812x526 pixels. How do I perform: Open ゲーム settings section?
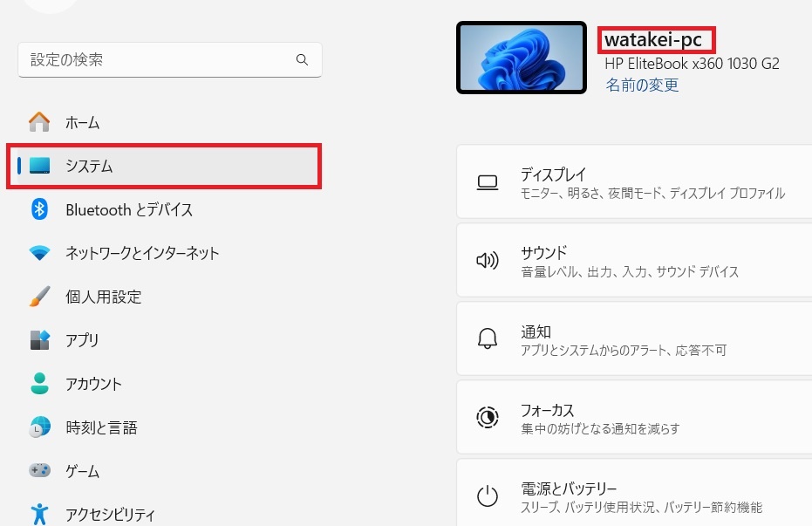click(x=164, y=470)
